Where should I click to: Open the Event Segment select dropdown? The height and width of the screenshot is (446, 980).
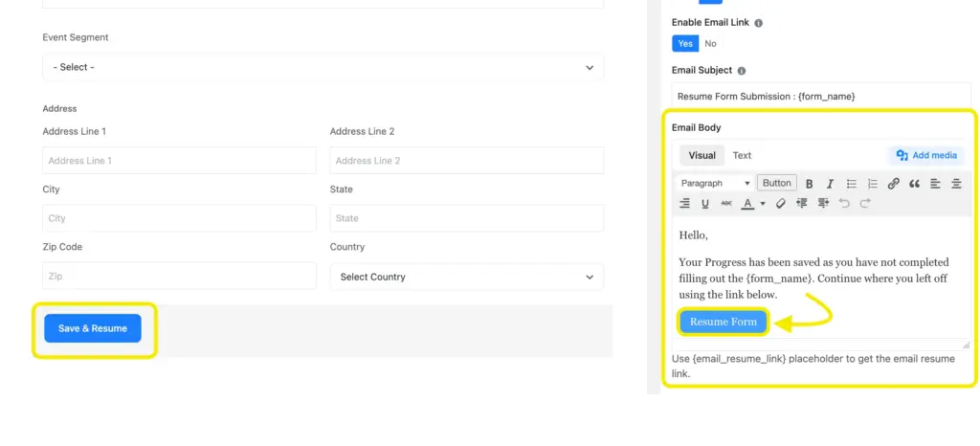click(x=323, y=67)
